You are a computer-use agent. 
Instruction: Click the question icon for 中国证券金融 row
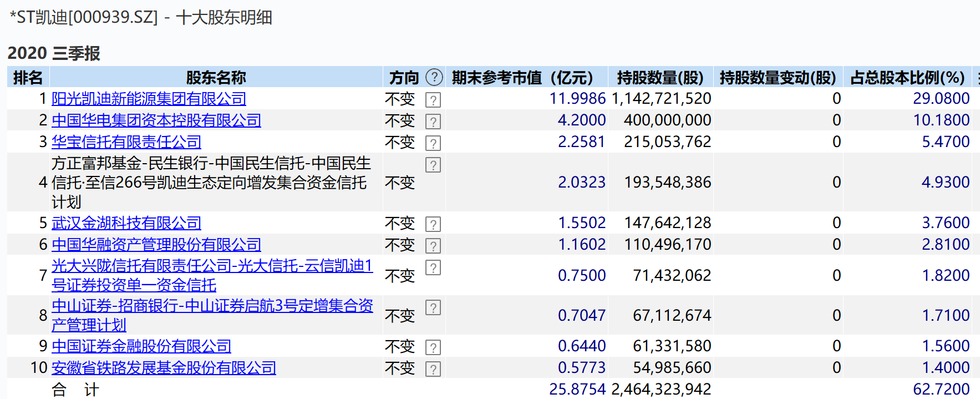point(433,347)
